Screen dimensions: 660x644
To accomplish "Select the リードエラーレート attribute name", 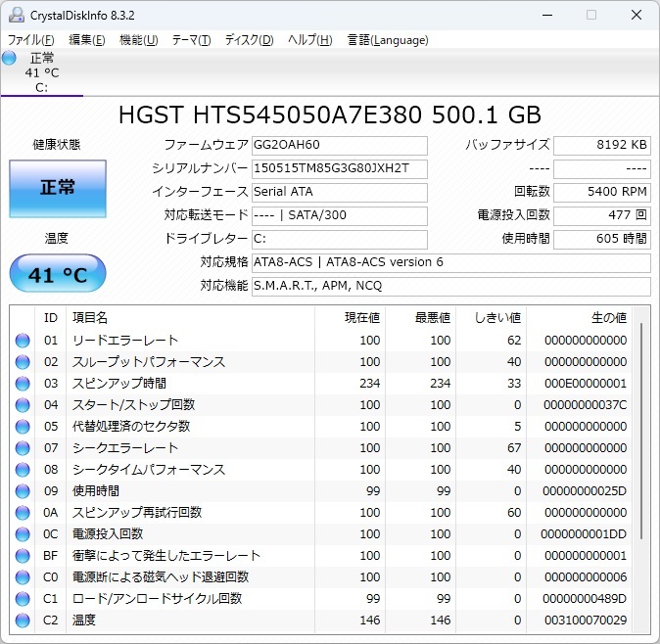I will tap(125, 341).
